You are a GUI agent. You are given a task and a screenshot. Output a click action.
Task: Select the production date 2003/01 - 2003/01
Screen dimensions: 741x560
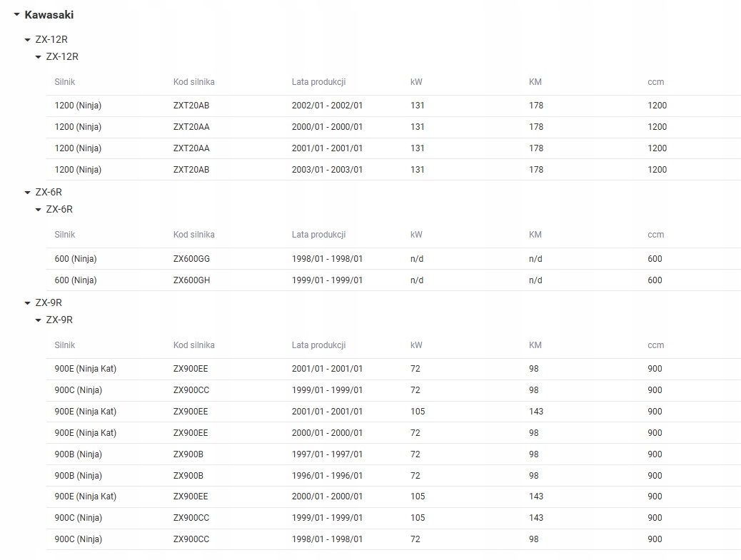pyautogui.click(x=327, y=170)
